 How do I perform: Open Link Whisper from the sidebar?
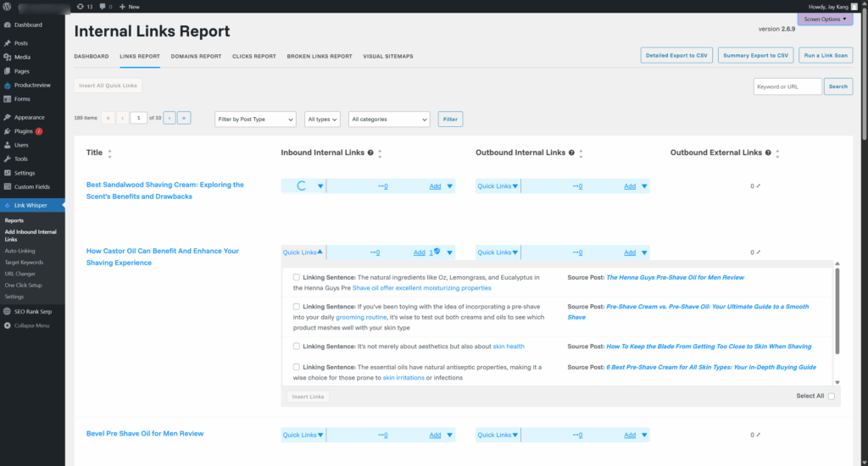(31, 205)
